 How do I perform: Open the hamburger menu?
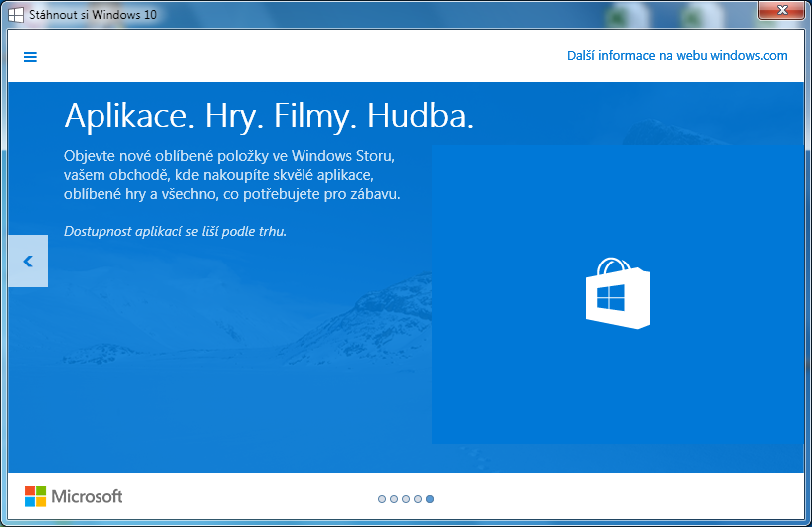point(30,57)
